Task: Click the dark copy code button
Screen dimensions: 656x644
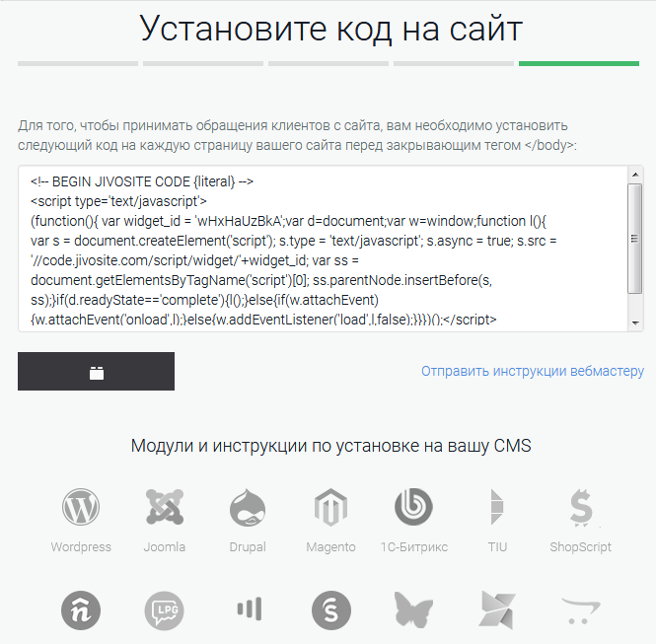Action: coord(97,372)
